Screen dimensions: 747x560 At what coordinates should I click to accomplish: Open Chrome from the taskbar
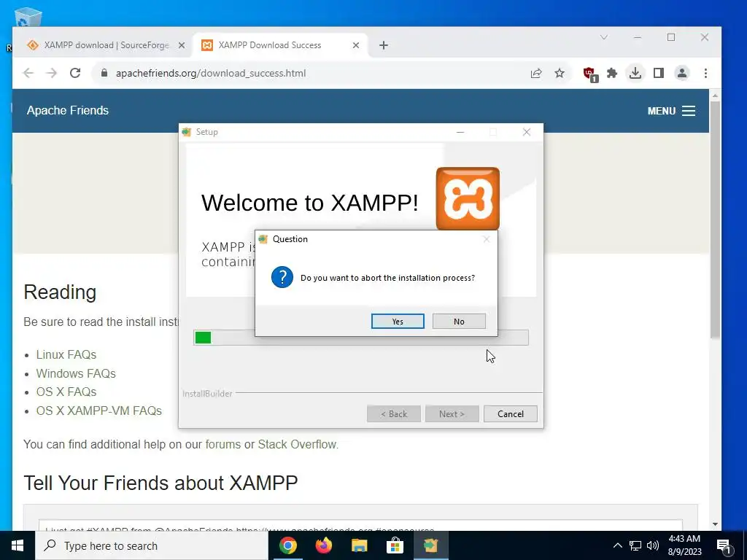pyautogui.click(x=287, y=545)
